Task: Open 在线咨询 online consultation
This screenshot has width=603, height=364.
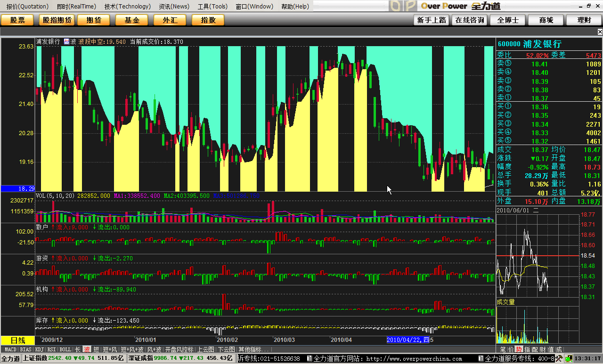Action: point(470,20)
